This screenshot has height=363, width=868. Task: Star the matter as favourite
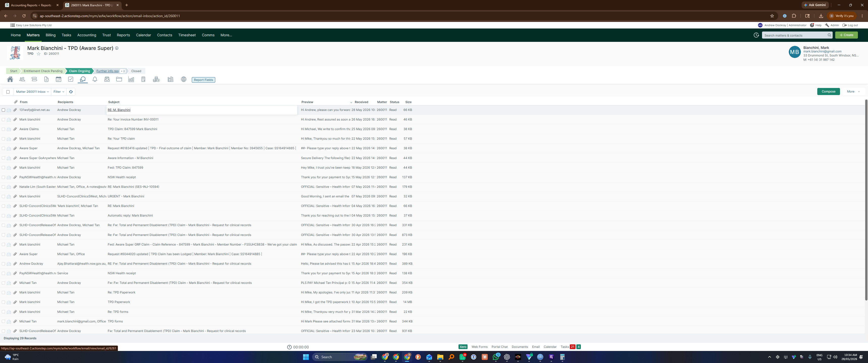coord(38,54)
